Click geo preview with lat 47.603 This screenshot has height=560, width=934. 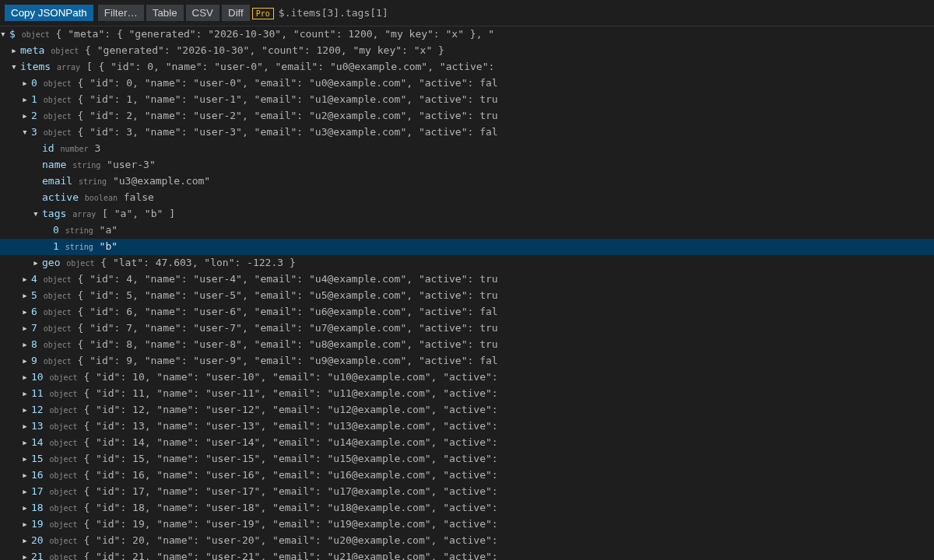[x=198, y=263]
